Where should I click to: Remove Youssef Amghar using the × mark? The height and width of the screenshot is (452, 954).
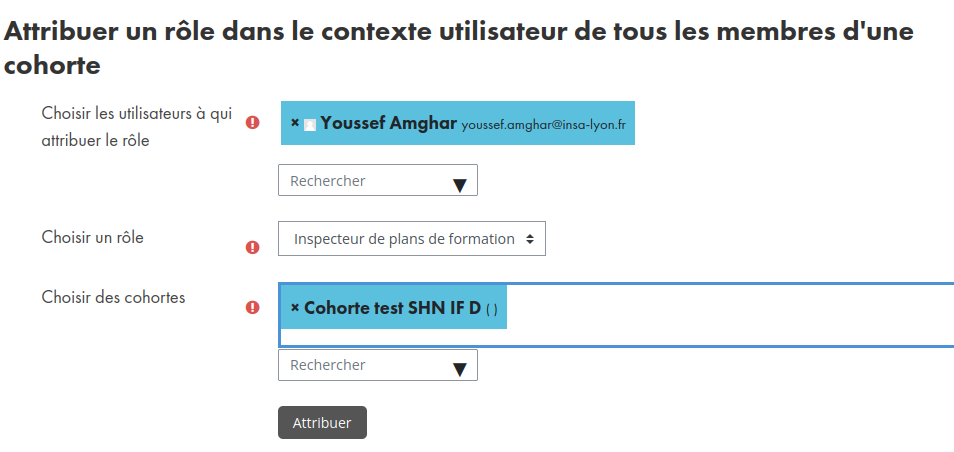point(295,123)
